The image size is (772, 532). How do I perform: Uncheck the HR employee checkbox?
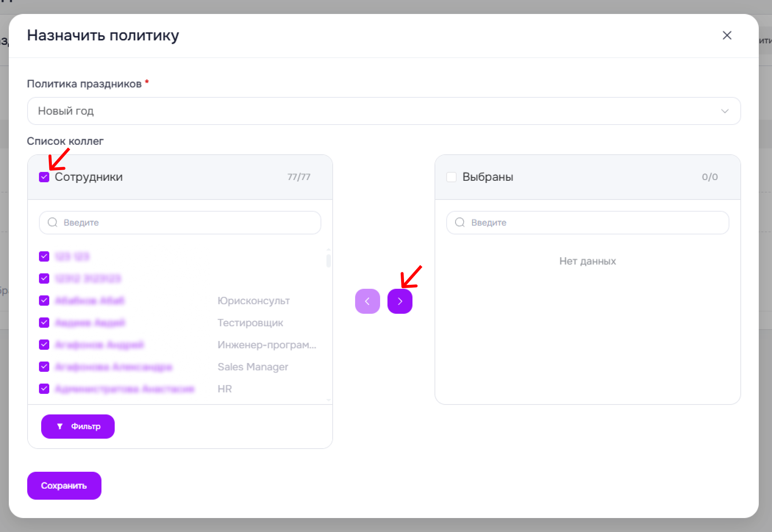pos(44,389)
